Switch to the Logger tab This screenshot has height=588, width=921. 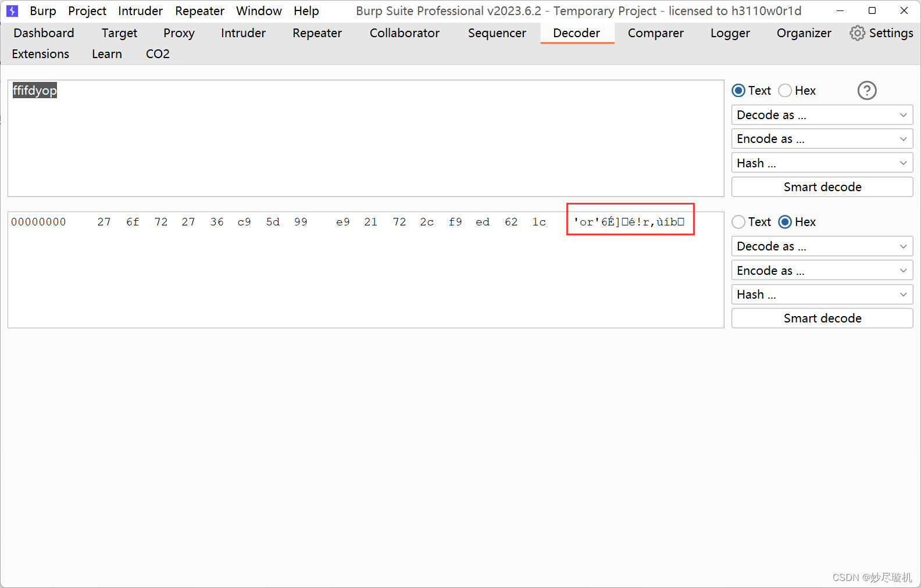coord(730,33)
